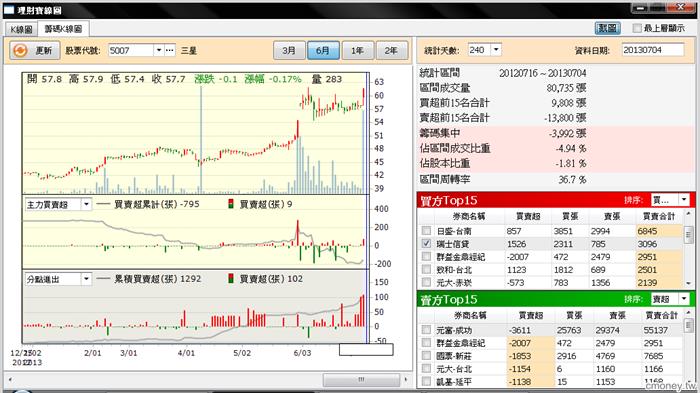The image size is (700, 393).
Task: Click the 元大-台北 買賣超 value -1154
Action: pos(520,369)
